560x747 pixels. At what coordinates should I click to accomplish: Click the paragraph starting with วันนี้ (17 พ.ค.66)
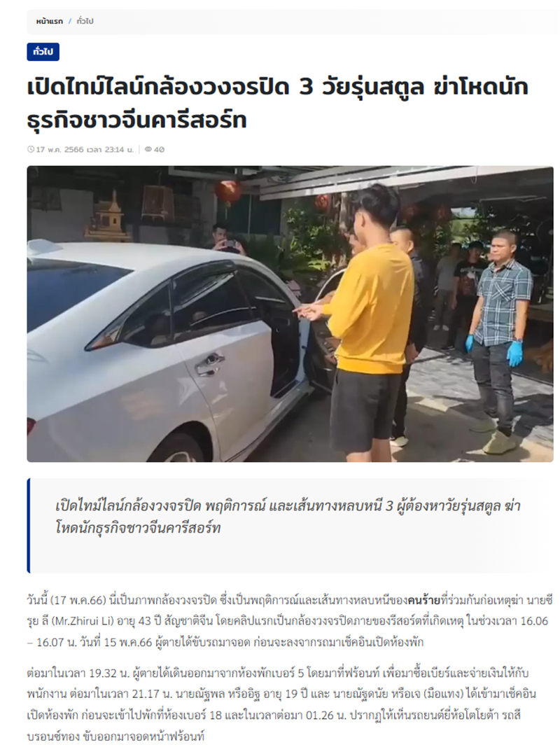(289, 621)
